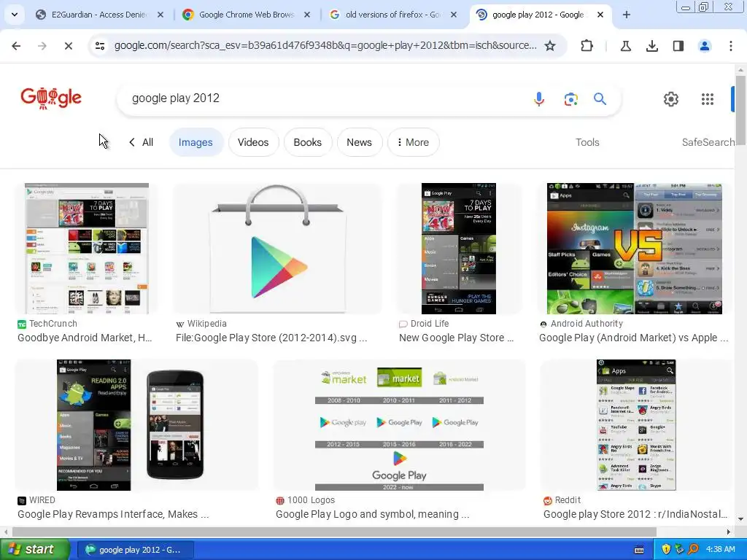Open 1000 Logos market logo history thumbnail
The width and height of the screenshot is (747, 560).
point(399,425)
